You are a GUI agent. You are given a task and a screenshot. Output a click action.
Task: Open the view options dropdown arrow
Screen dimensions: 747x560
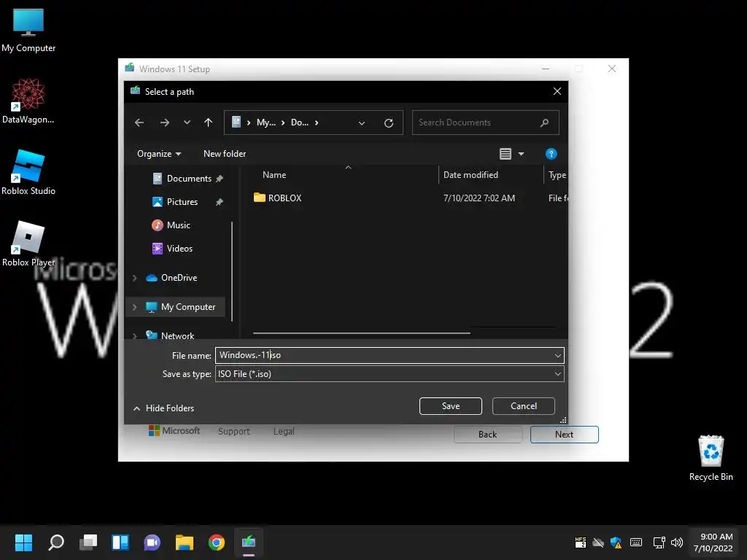[x=521, y=154]
